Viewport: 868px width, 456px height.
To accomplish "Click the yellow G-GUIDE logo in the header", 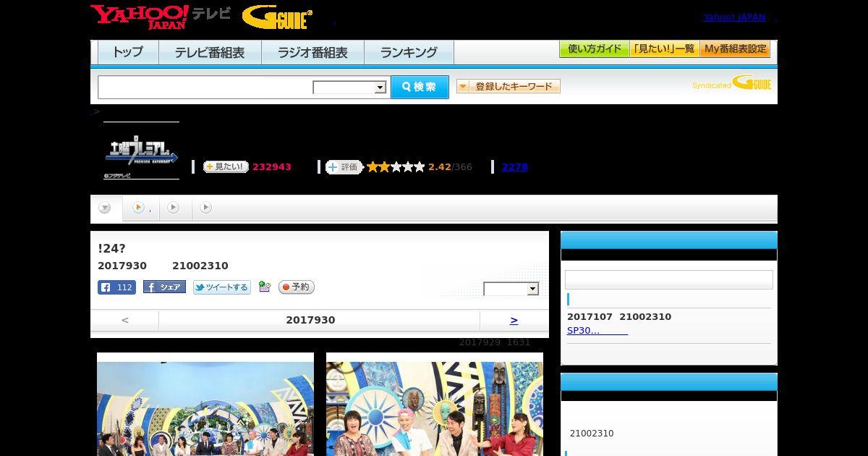I will coord(277,17).
